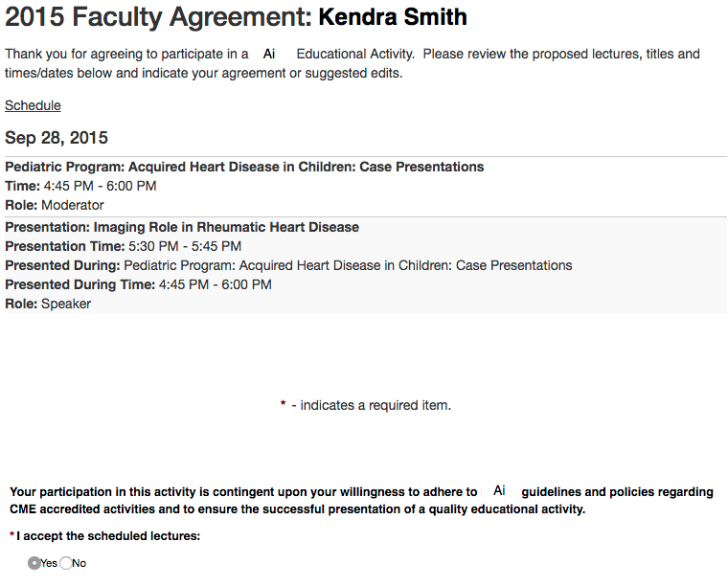Click the Ai logo in intro paragraph

coord(269,55)
